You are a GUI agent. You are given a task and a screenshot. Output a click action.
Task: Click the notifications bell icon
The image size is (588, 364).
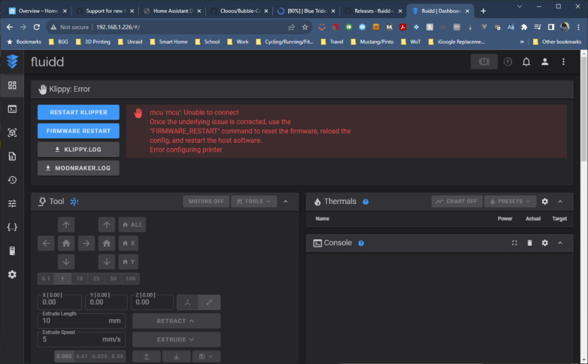526,62
